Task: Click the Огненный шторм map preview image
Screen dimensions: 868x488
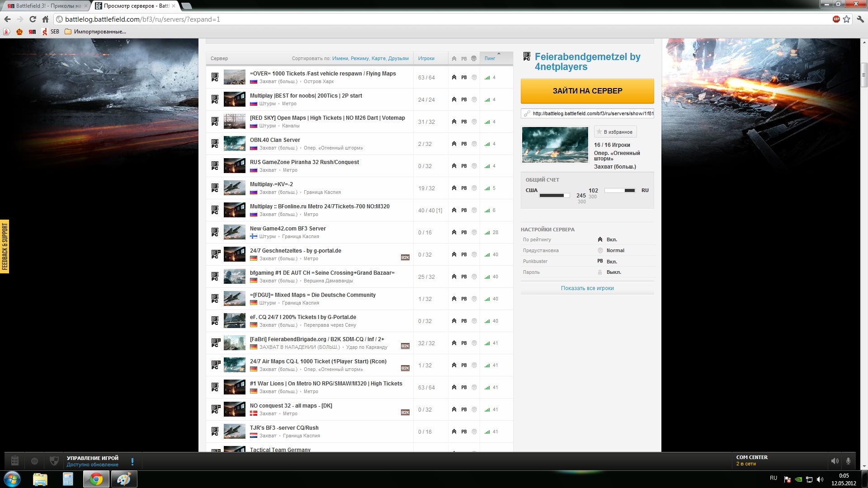Action: coord(555,145)
